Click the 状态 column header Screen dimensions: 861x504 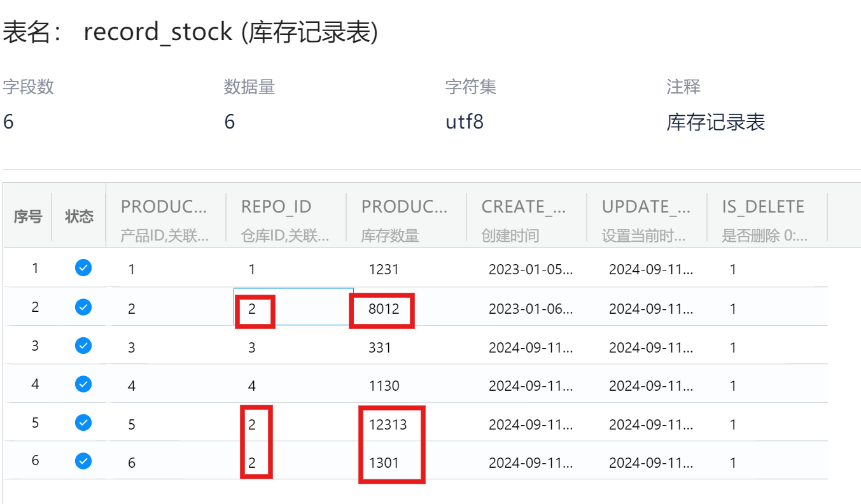(79, 217)
